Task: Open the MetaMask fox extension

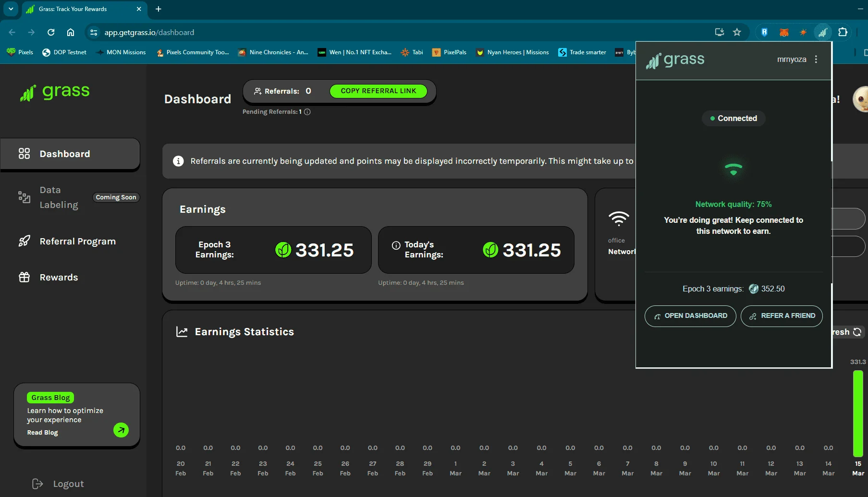Action: (x=784, y=32)
